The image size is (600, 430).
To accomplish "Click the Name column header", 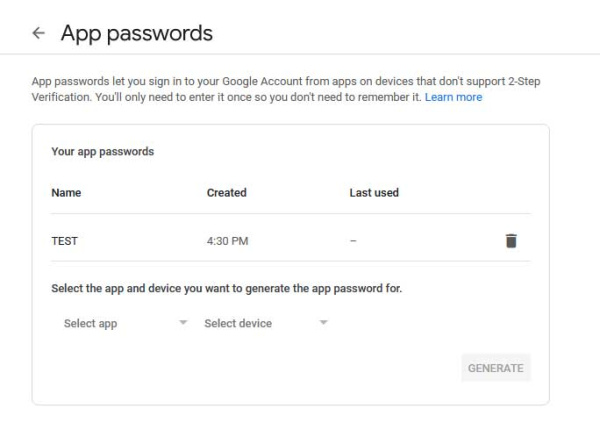I will pos(66,192).
